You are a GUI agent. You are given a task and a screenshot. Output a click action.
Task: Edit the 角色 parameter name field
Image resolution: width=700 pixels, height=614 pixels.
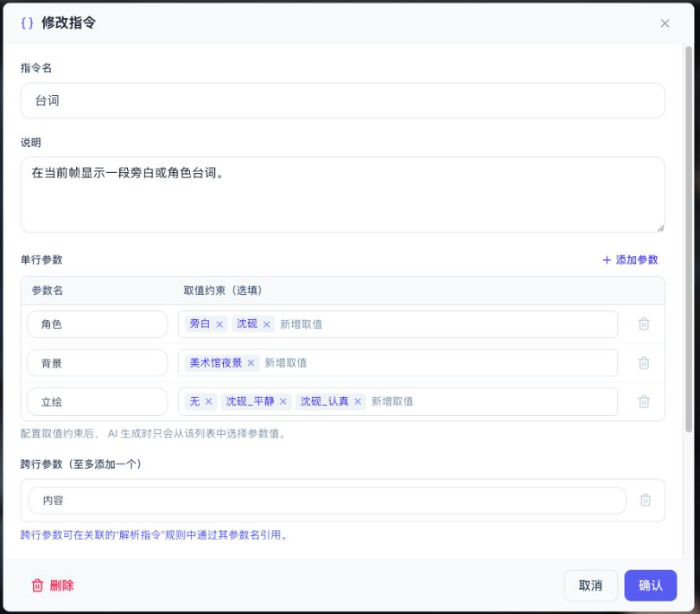pyautogui.click(x=98, y=324)
